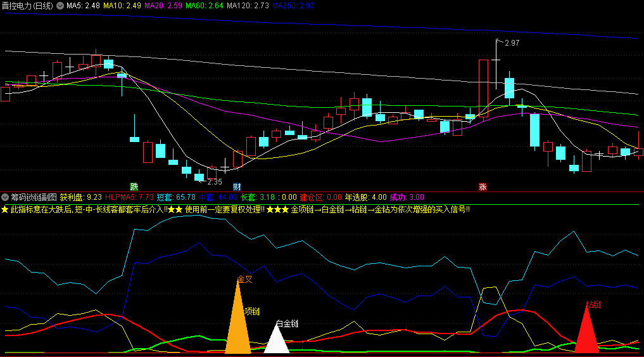Image resolution: width=644 pixels, height=357 pixels.
Task: Open the dropdown beside 晋控电力(日线) title
Action: pos(60,6)
